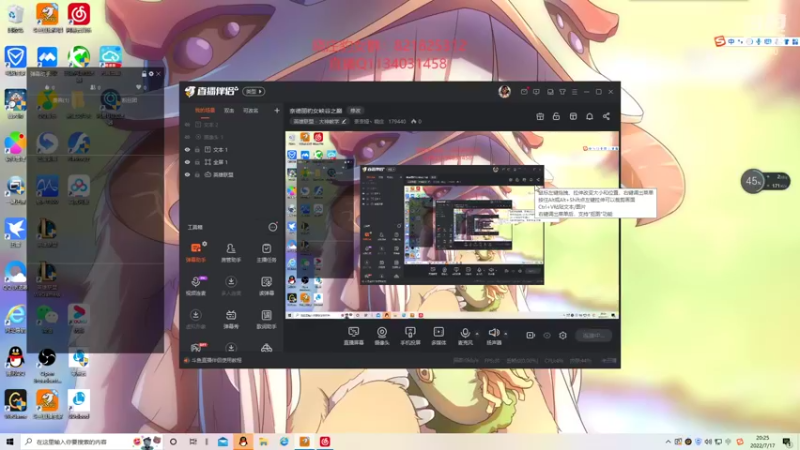Open the 主播任务 tool

(x=266, y=253)
